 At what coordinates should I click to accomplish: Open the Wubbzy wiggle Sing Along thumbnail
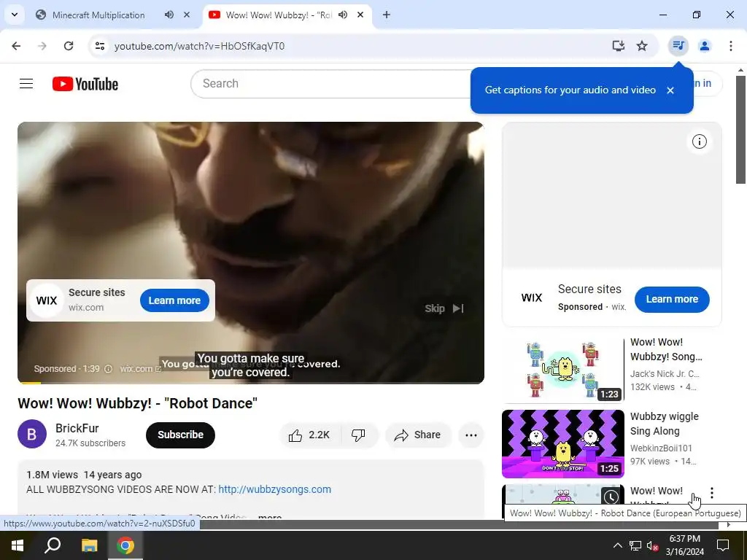[562, 444]
